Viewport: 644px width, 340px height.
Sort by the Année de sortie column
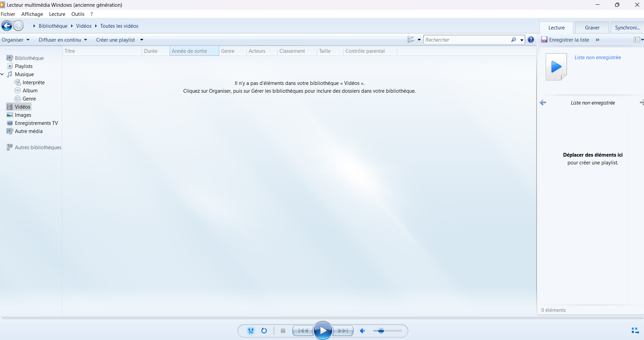(x=194, y=51)
